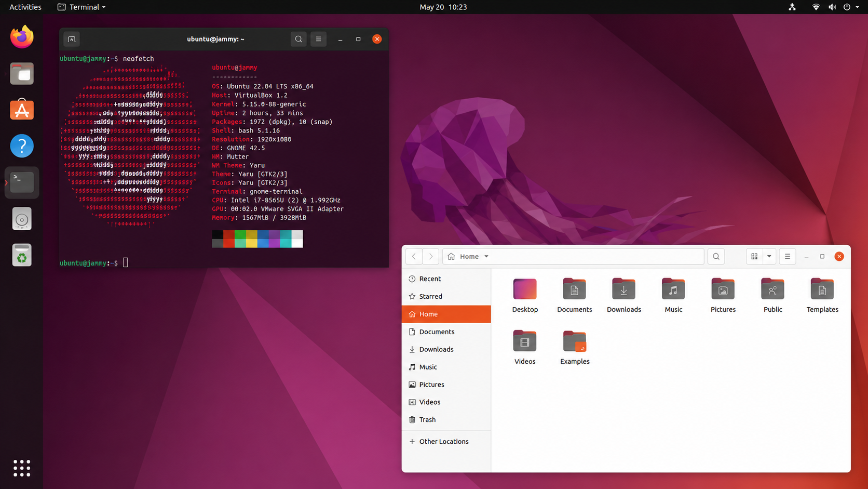Click the "Kernel: 5.15.0-88-generic" line
This screenshot has width=868, height=489.
coord(259,104)
